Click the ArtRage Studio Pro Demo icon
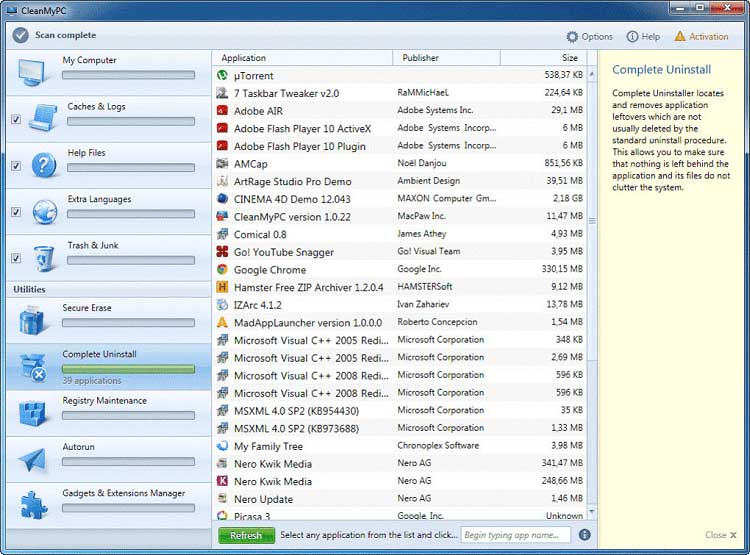This screenshot has width=750, height=555. tap(222, 181)
